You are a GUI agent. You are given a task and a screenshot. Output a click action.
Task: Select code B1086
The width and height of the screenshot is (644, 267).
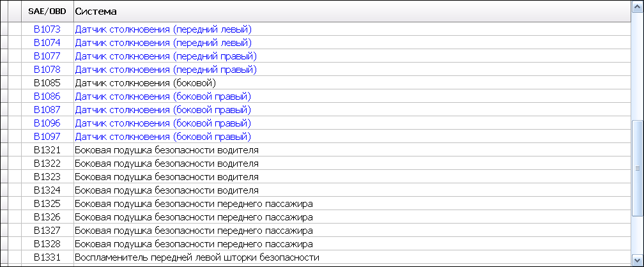47,96
